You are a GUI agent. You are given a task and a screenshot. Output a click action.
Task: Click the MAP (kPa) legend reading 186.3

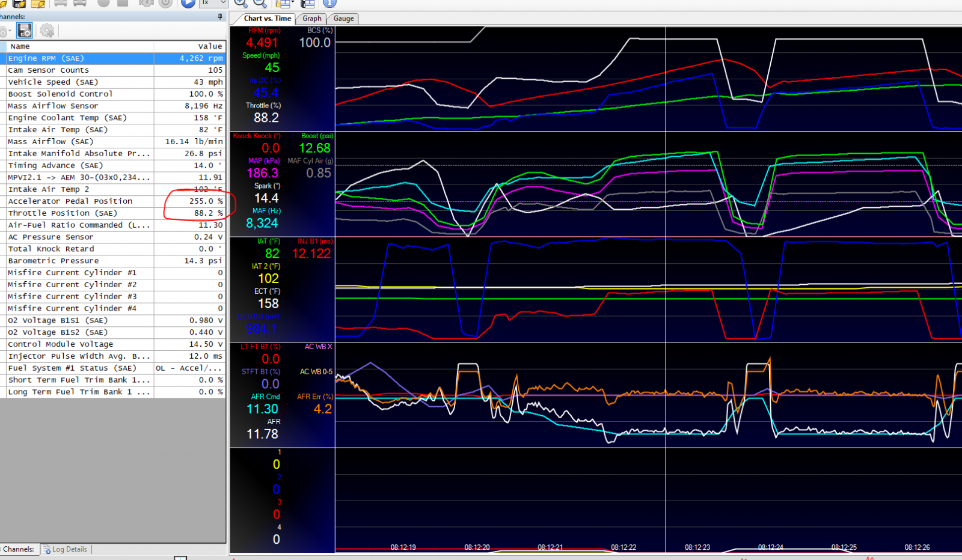coord(263,173)
